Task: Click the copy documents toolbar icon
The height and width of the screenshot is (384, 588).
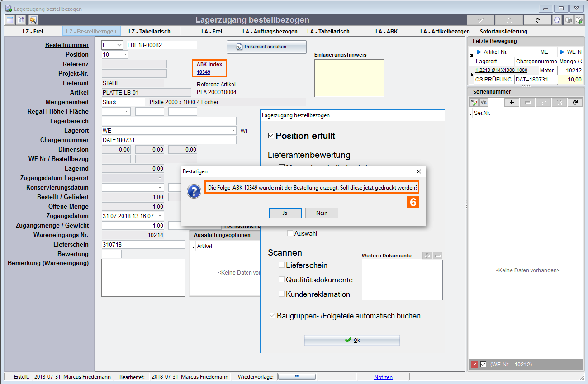Action: click(21, 20)
